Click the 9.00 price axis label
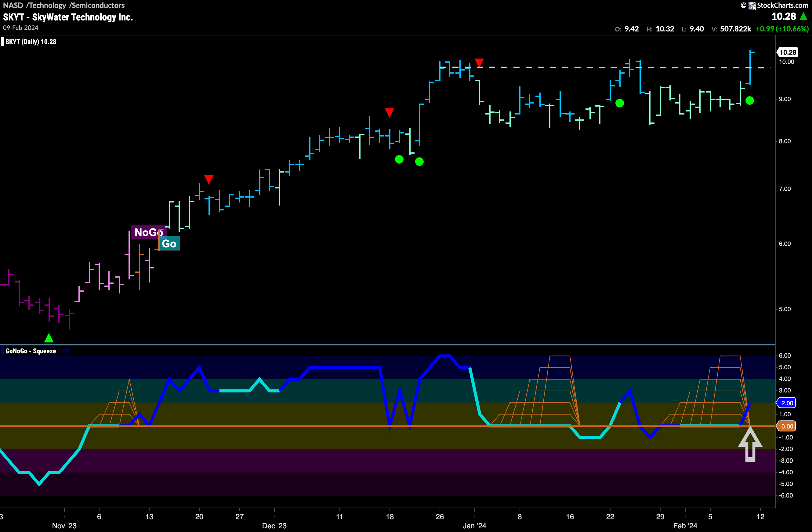Screen dimensions: 812x532 (x=785, y=99)
